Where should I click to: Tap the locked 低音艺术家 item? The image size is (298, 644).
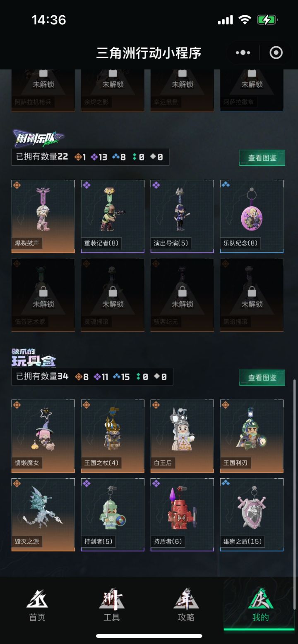pos(43,295)
